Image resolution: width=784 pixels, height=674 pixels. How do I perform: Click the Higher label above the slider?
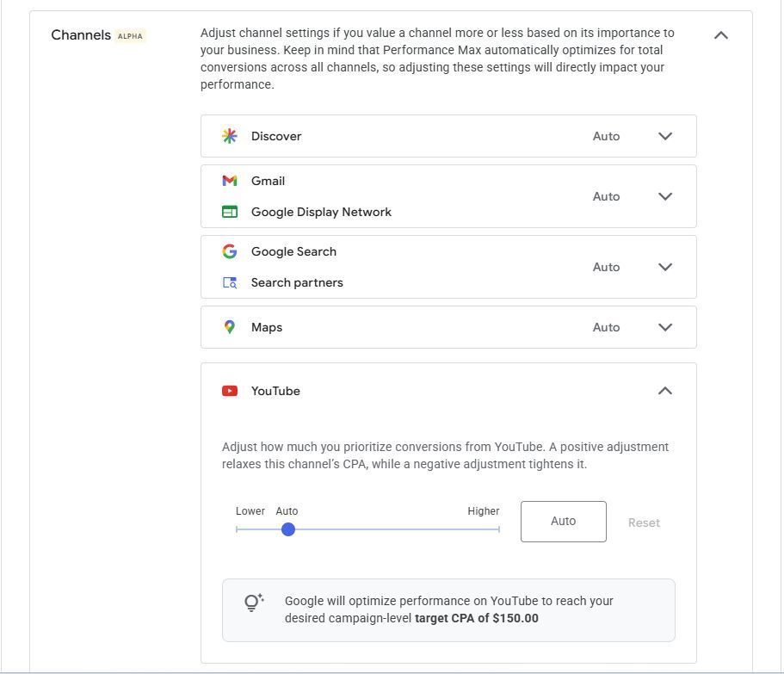(x=484, y=511)
